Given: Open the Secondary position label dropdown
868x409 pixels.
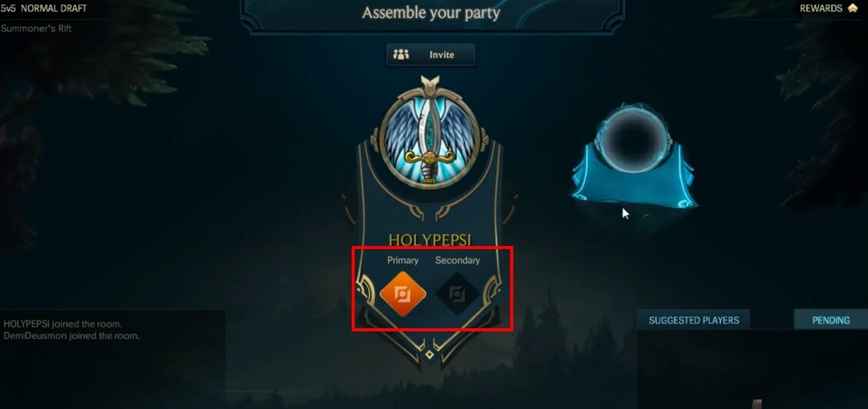Looking at the screenshot, I should tap(457, 260).
